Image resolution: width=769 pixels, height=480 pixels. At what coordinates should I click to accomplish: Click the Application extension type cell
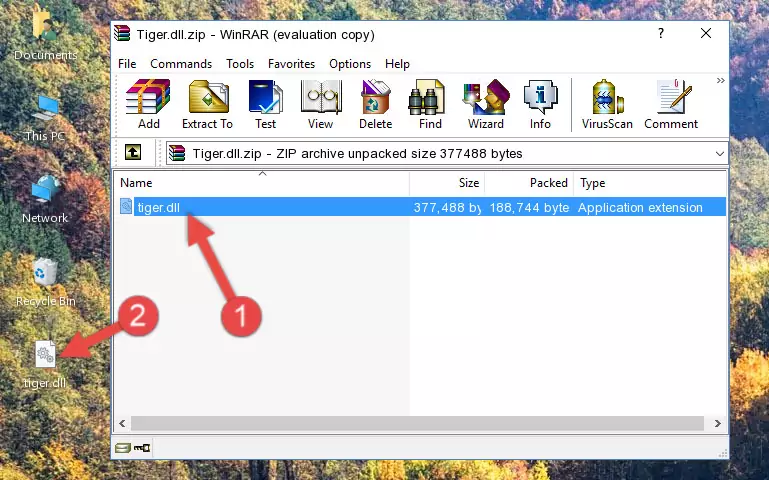pyautogui.click(x=640, y=207)
